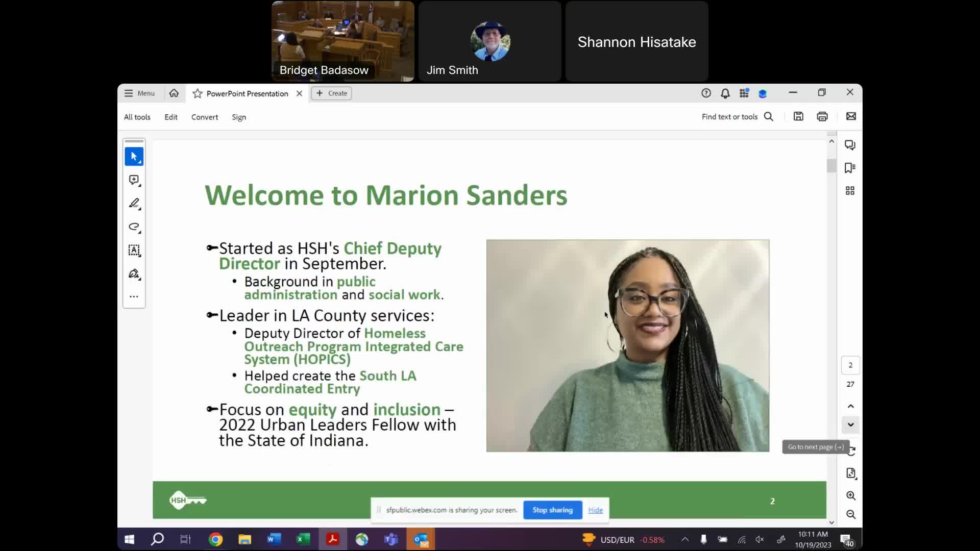Click the Stop sharing button
Screen dimensions: 980x551
tap(552, 510)
